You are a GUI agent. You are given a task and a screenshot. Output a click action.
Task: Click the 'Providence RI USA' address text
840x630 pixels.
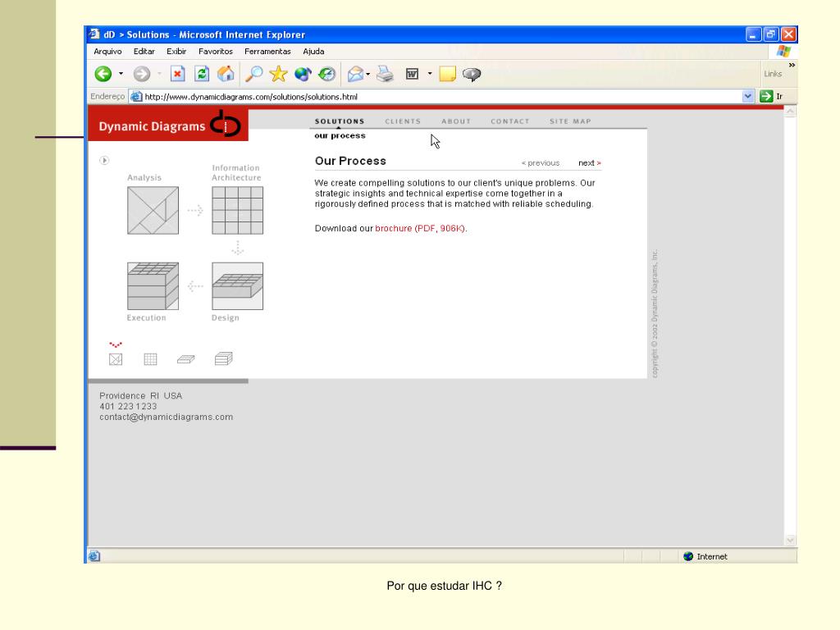pyautogui.click(x=141, y=396)
